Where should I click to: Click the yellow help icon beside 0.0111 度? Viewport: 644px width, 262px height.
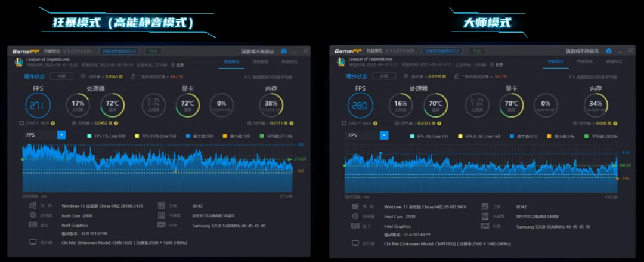291,123
